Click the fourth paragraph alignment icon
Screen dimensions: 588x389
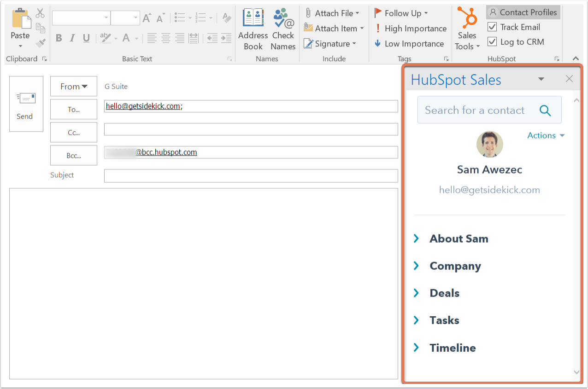(194, 38)
